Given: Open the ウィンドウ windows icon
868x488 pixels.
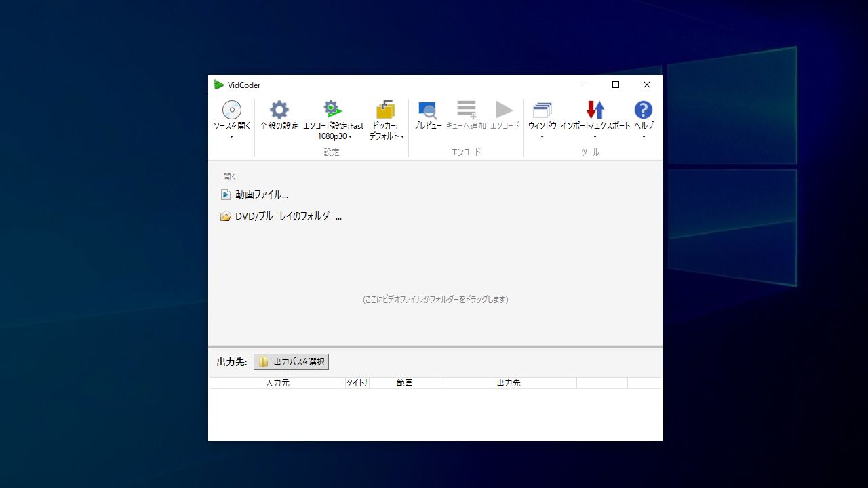Looking at the screenshot, I should coord(542,110).
